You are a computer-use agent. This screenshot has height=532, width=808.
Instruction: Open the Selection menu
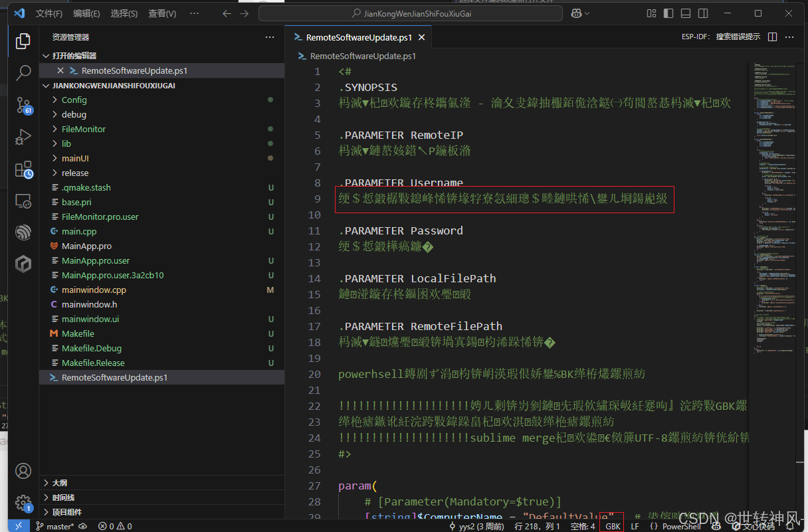(124, 13)
